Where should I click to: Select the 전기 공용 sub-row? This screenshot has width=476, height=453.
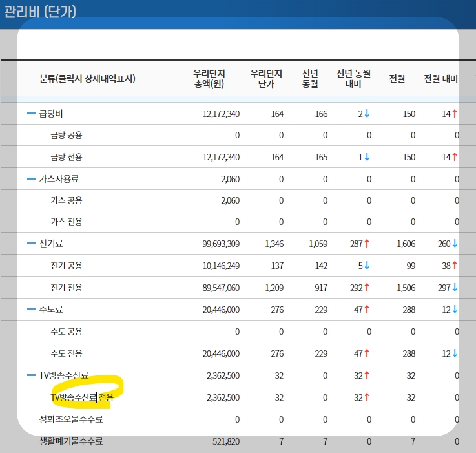point(66,266)
